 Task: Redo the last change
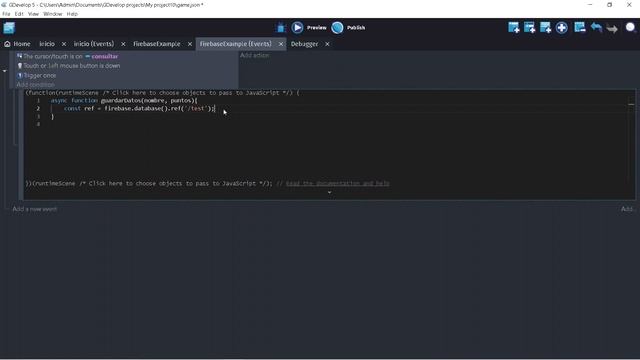pos(612,28)
